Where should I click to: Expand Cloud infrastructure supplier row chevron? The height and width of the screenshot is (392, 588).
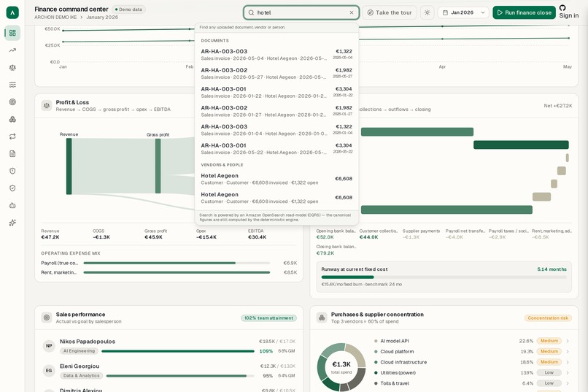coord(568,362)
